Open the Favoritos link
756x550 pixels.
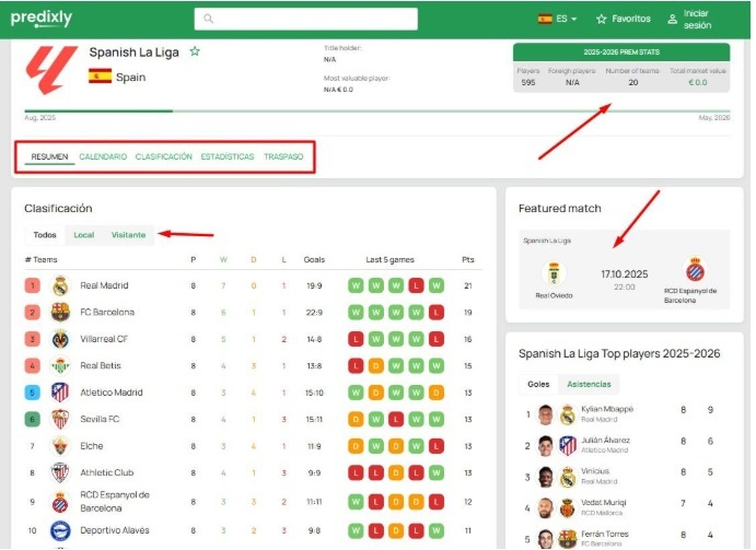pos(624,19)
